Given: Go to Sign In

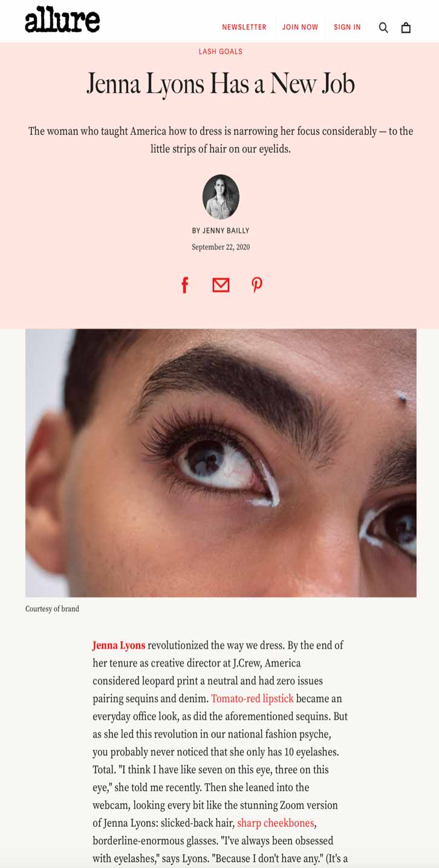Looking at the screenshot, I should pyautogui.click(x=347, y=27).
